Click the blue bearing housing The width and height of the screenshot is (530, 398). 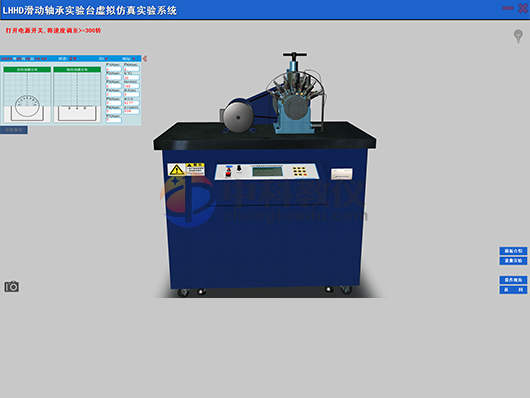coord(294,113)
